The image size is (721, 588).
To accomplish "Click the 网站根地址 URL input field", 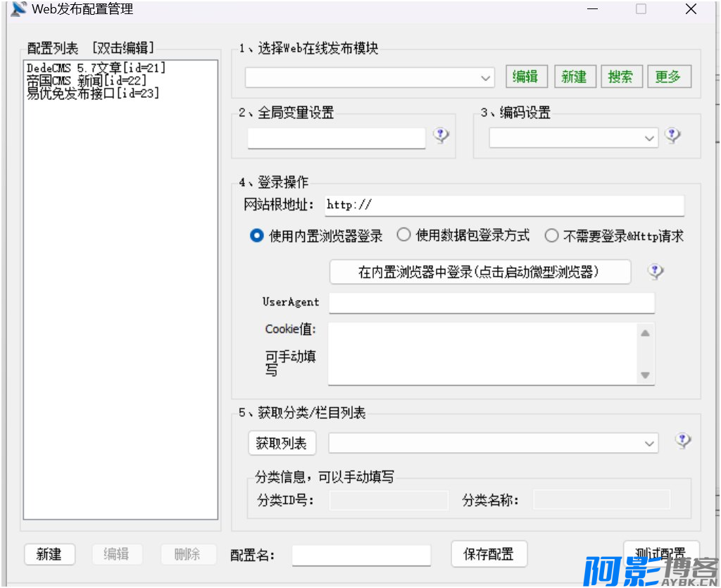I will (504, 206).
